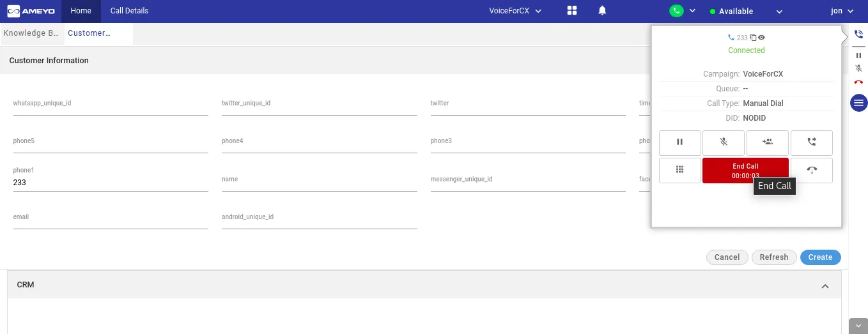Click pause icon in right sidebar
Image resolution: width=868 pixels, height=334 pixels.
click(858, 56)
